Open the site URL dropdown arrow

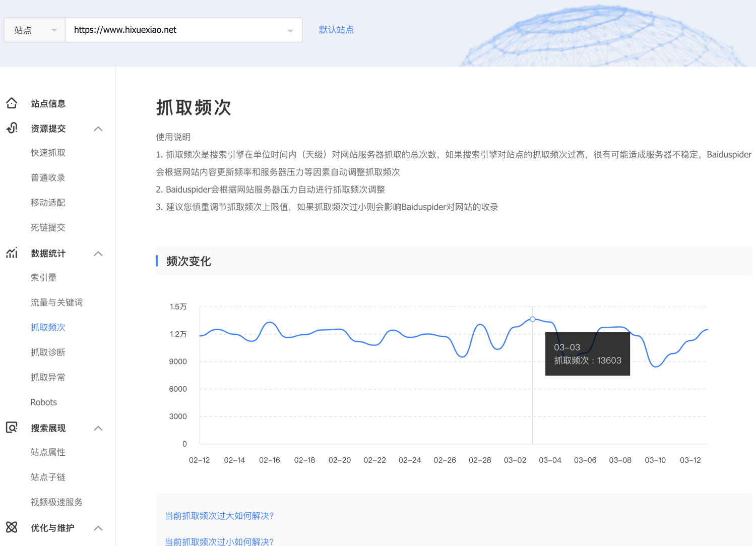(290, 31)
